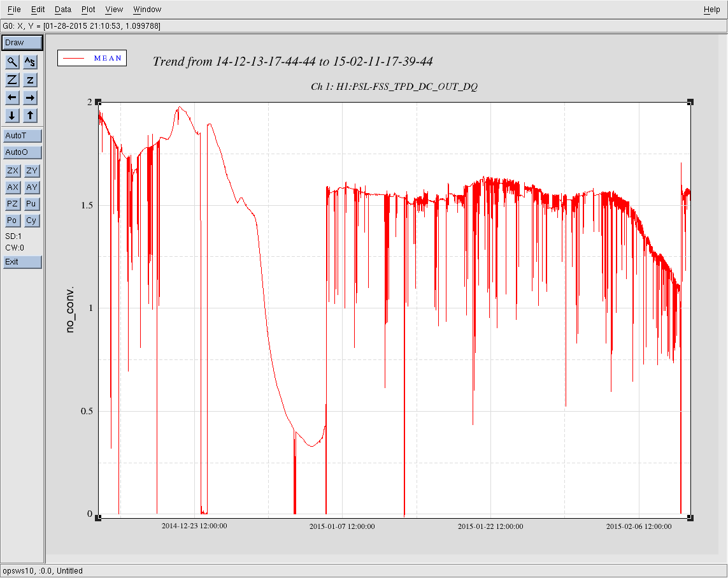Click the status bar text 'opsws10, :0.0, Untitled'
The image size is (728, 578).
43,571
